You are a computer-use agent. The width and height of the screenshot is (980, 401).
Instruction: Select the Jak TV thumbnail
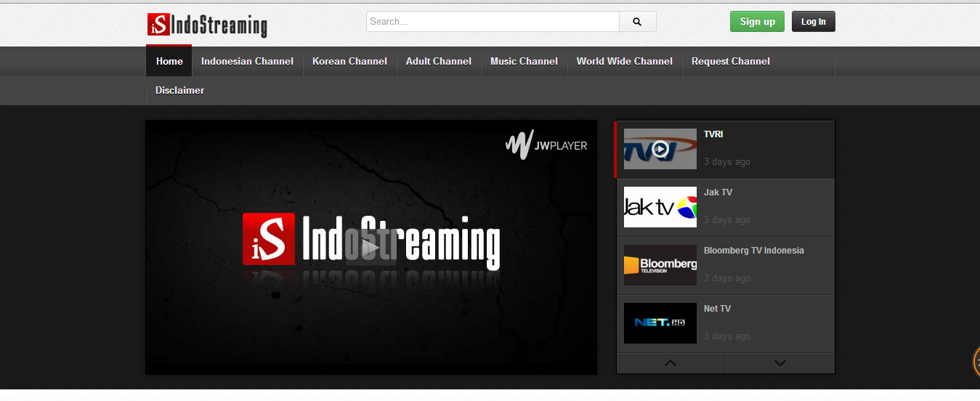660,207
